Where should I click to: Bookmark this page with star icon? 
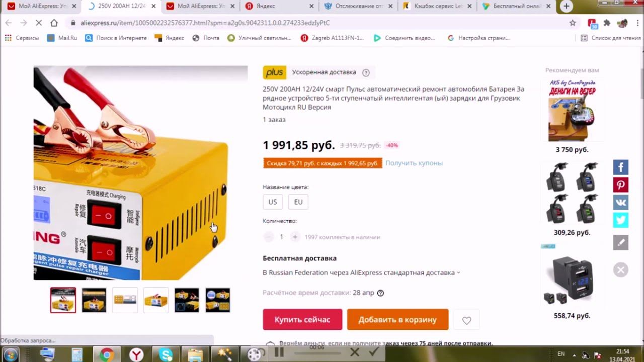[573, 23]
